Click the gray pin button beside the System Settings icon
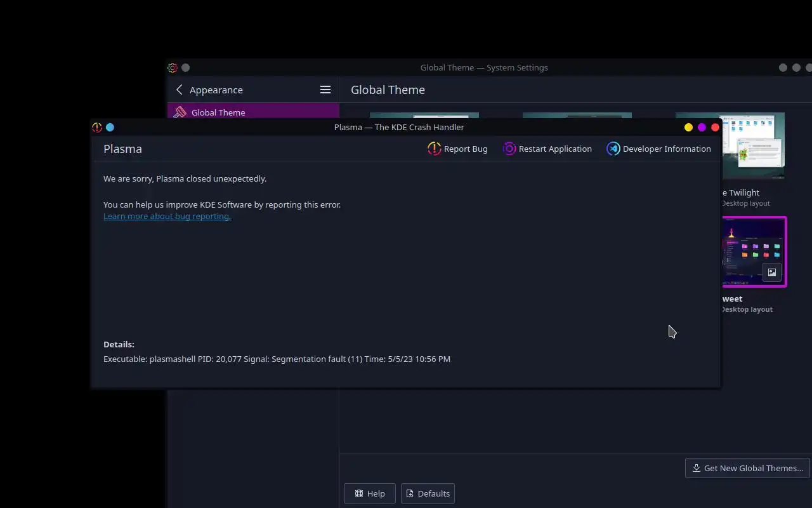Viewport: 812px width, 508px height. coord(185,67)
